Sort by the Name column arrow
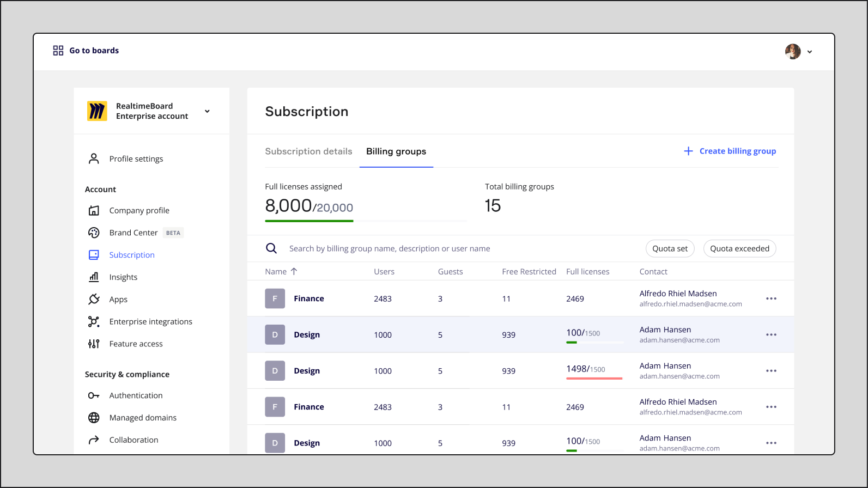This screenshot has height=488, width=868. (x=294, y=271)
